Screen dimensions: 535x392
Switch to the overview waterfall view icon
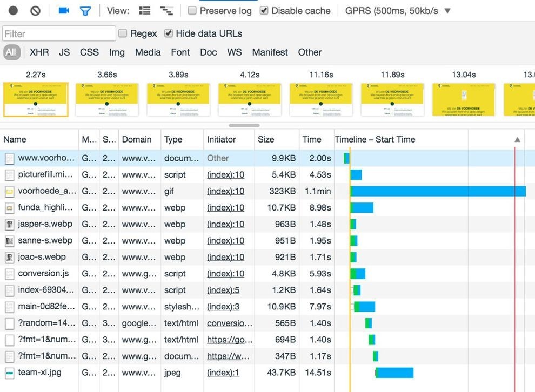tap(166, 11)
